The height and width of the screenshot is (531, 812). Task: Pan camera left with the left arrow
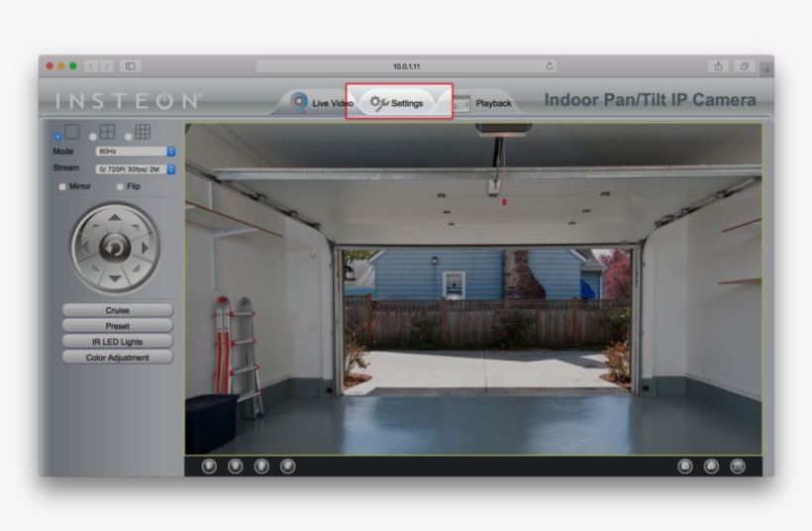84,248
